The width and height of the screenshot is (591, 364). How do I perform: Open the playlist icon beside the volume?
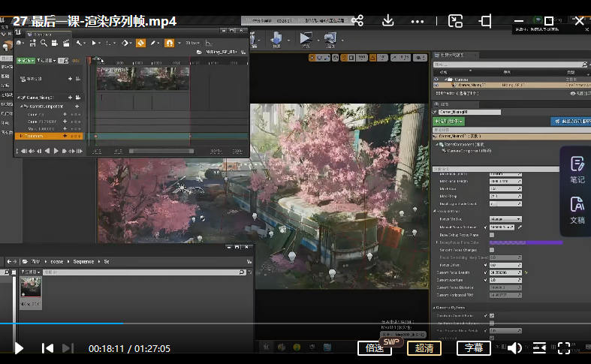click(539, 347)
